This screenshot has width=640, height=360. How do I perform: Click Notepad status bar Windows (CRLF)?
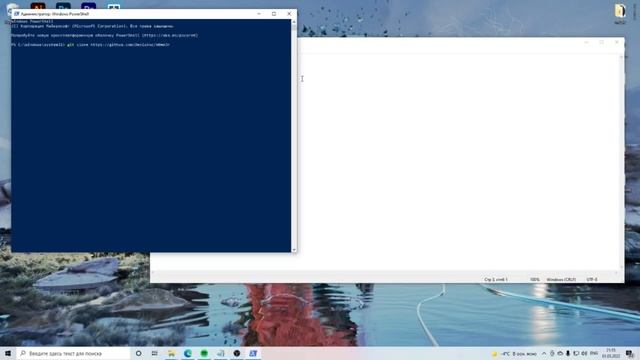(561, 280)
